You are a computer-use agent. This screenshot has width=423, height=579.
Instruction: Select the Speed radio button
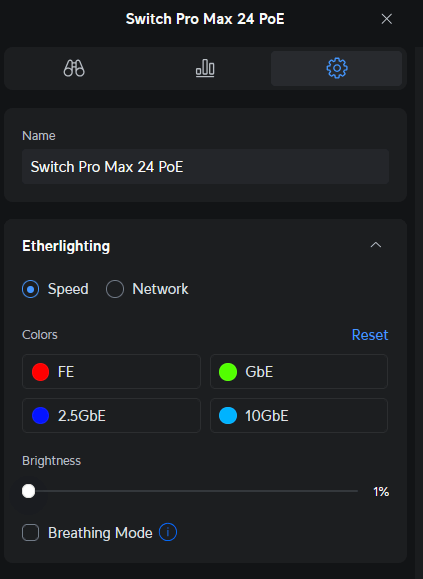(31, 289)
